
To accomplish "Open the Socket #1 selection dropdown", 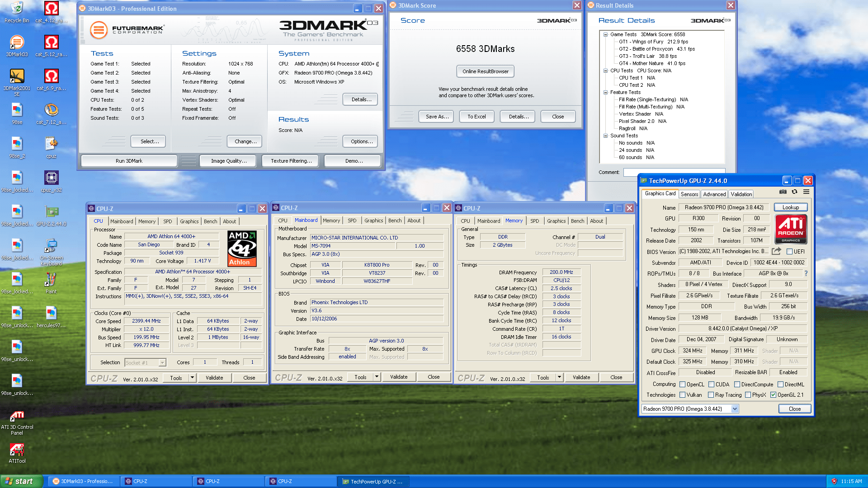I will pyautogui.click(x=162, y=362).
